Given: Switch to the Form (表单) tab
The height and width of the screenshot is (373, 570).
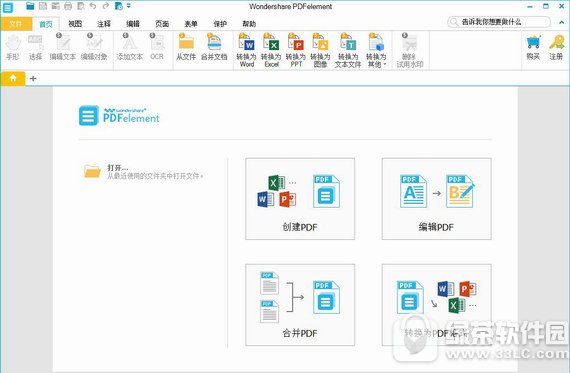Looking at the screenshot, I should [191, 24].
